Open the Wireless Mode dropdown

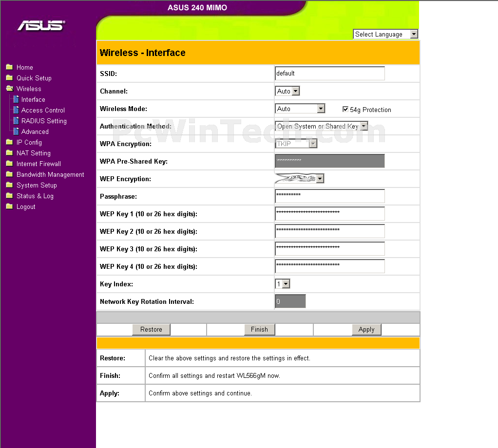[300, 109]
